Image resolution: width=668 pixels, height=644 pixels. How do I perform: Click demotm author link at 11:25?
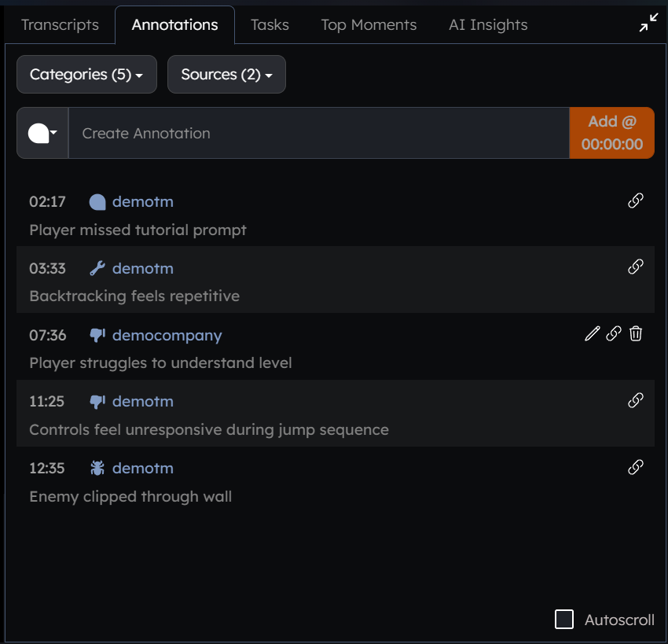[143, 402]
